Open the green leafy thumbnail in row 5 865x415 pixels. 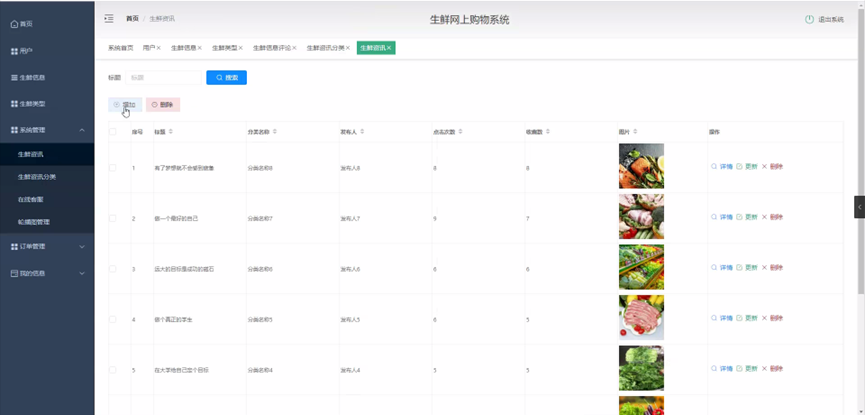pyautogui.click(x=641, y=368)
